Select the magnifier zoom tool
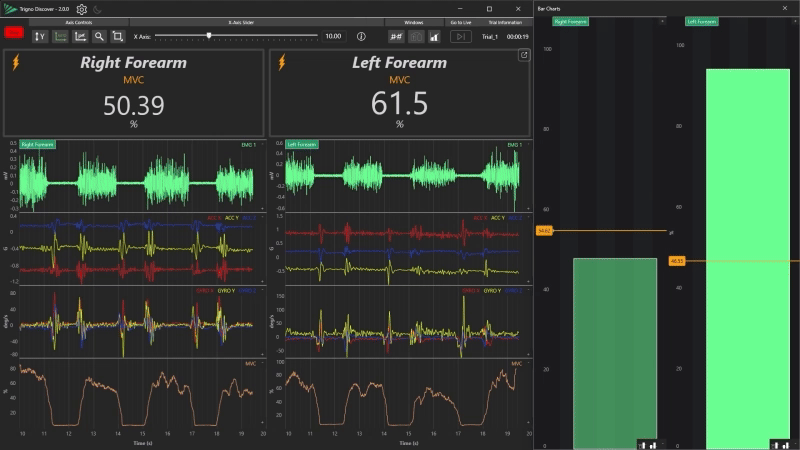800x450 pixels. 99,36
